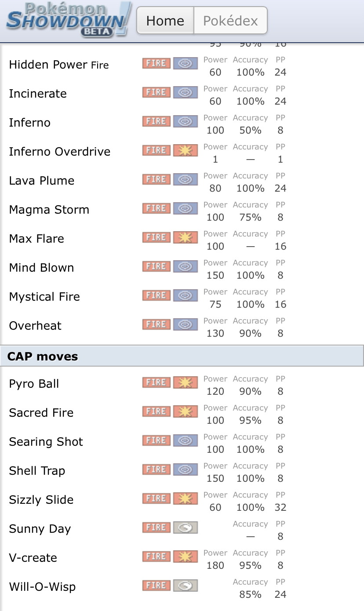Click the FIRE type icon for Incinerate
The image size is (364, 611).
tap(157, 92)
